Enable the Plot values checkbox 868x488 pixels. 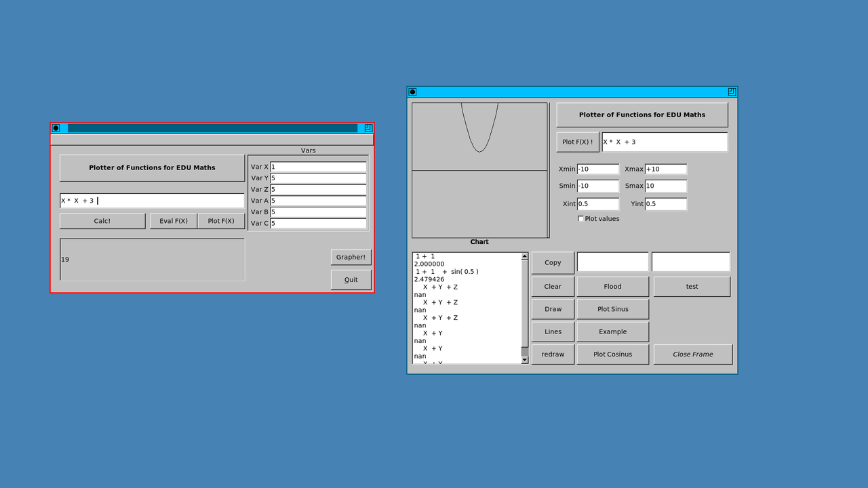point(580,218)
